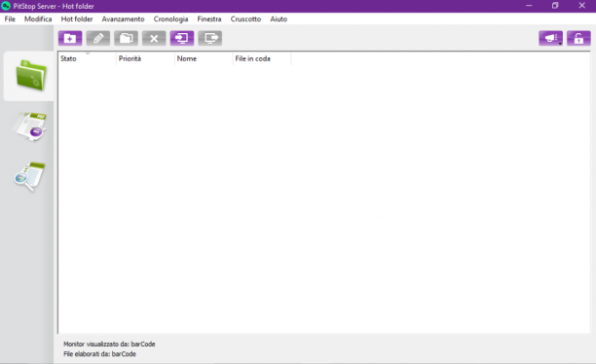596x364 pixels.
Task: Click the Delete Hot folder X icon
Action: click(x=154, y=38)
